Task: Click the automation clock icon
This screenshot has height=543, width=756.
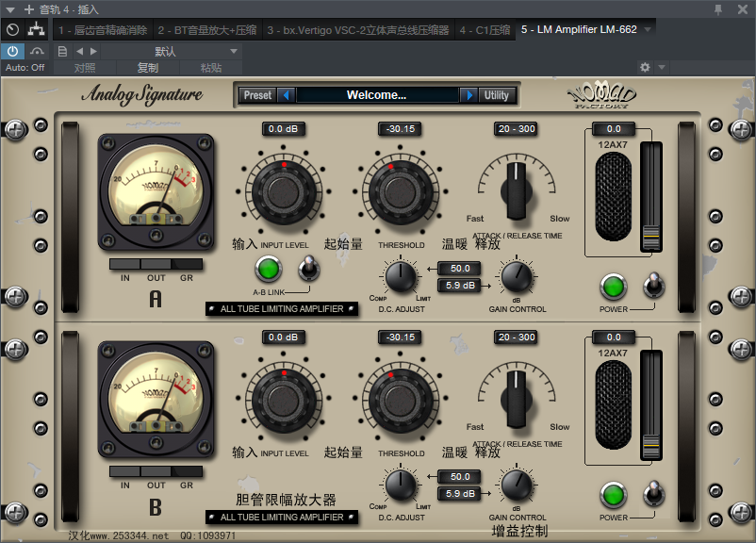Action: [x=13, y=30]
